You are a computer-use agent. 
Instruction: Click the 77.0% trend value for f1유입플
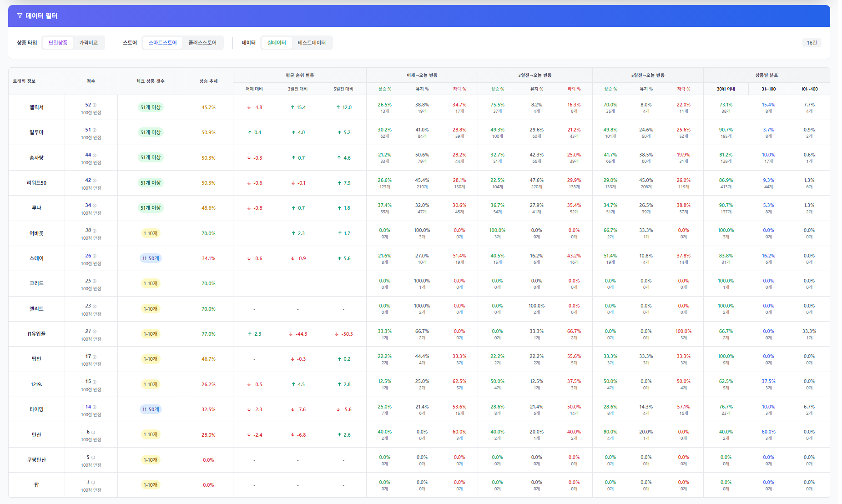click(208, 334)
